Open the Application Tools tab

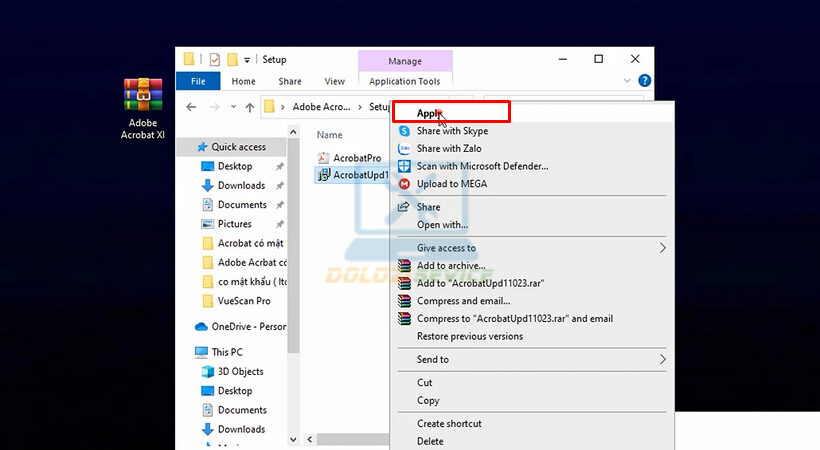click(x=405, y=81)
